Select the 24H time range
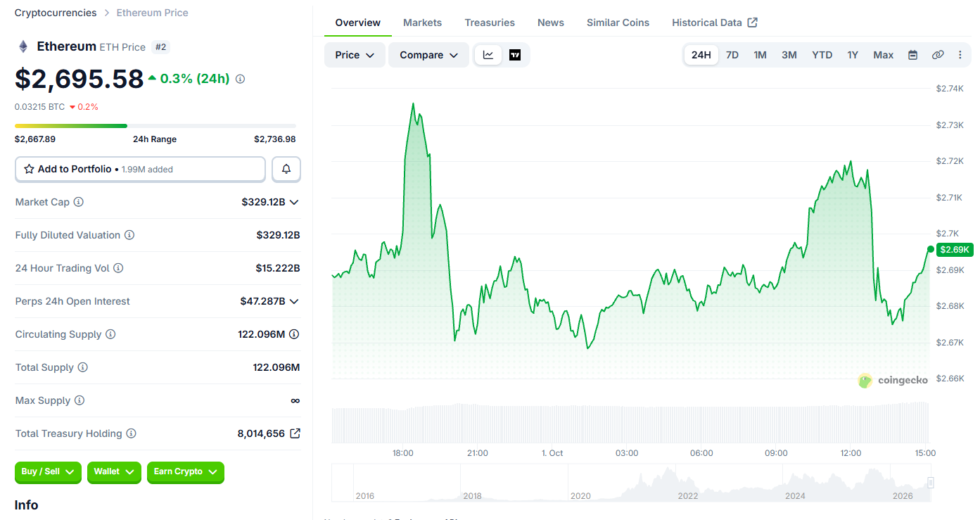 click(x=701, y=55)
